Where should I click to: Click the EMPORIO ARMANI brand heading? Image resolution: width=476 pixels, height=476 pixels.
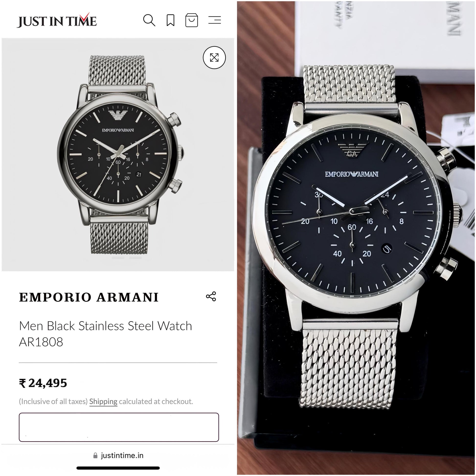(x=89, y=297)
